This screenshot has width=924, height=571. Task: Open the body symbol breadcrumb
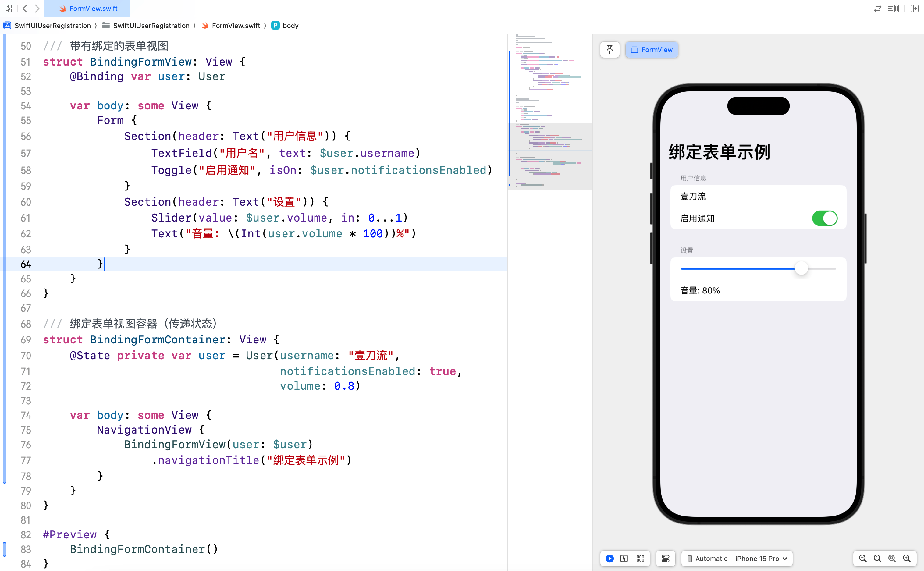(x=285, y=26)
